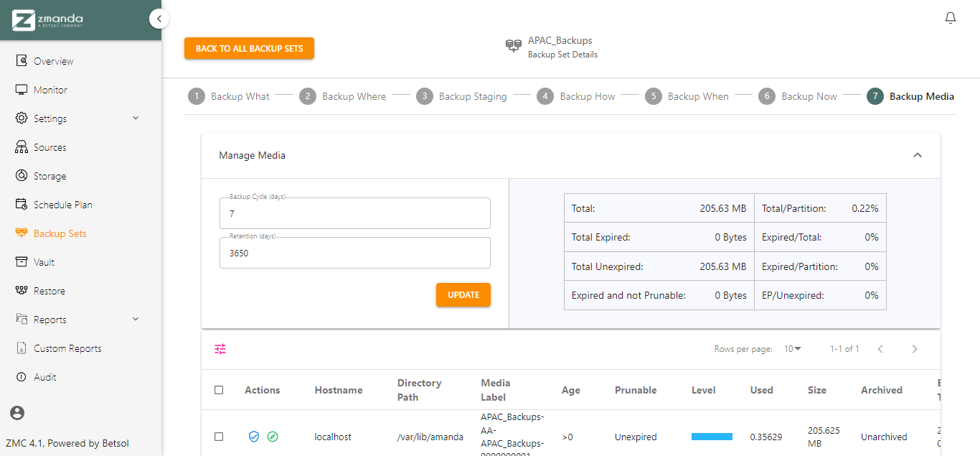
Task: Open Vault page label
Action: point(44,262)
